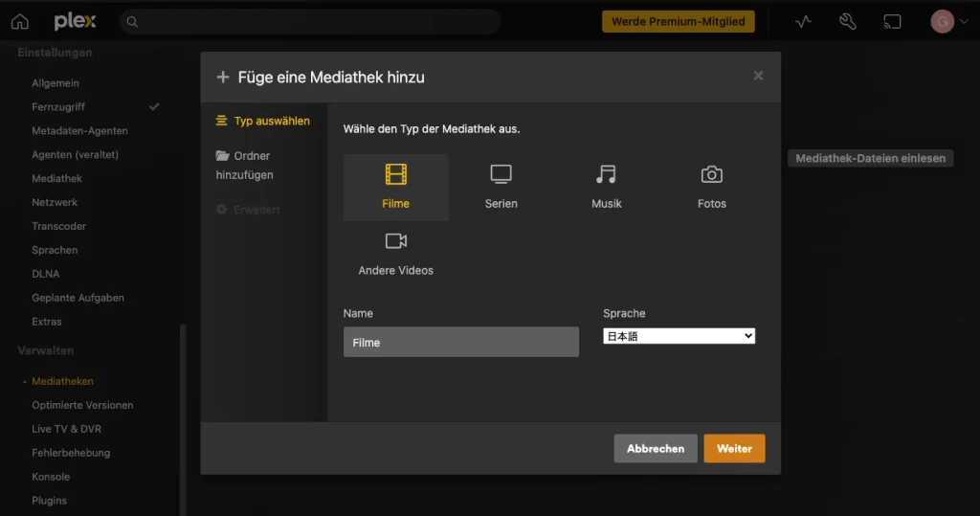Open the activity pulse icon
The image size is (980, 516).
[803, 22]
